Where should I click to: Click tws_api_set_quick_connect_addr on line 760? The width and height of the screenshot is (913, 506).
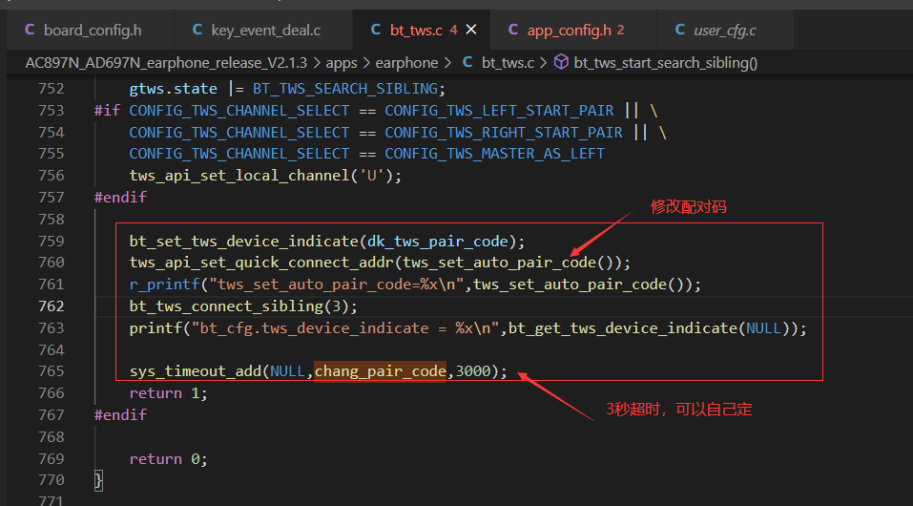pos(261,263)
